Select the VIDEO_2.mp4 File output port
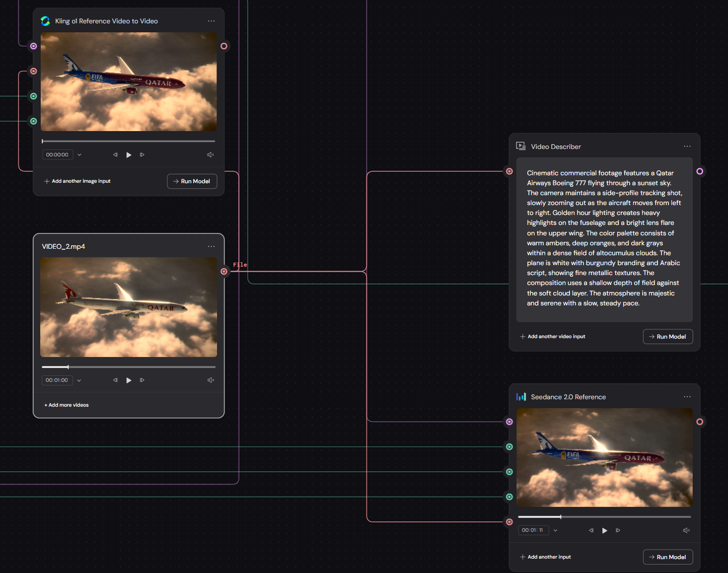Image resolution: width=728 pixels, height=573 pixels. click(x=224, y=272)
